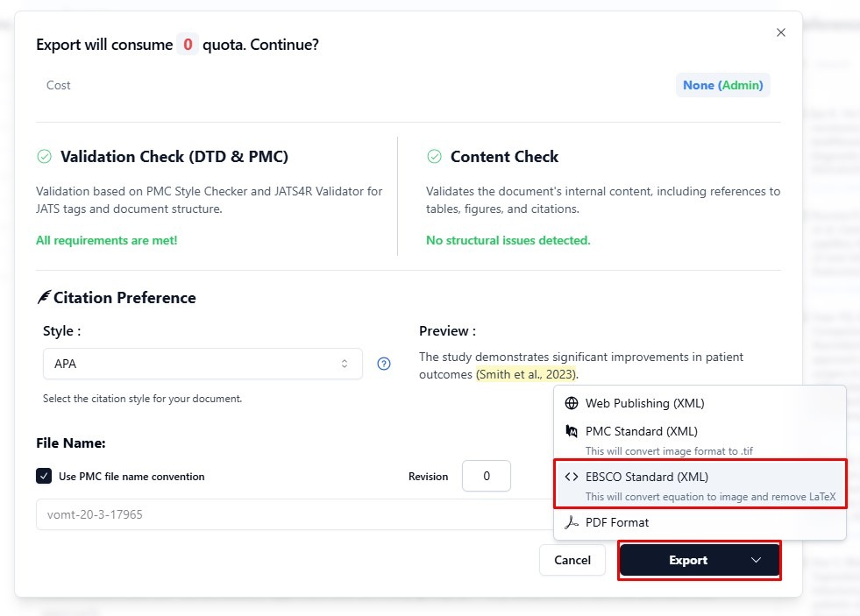
Task: Click the EBSCO code brackets icon
Action: click(x=572, y=478)
